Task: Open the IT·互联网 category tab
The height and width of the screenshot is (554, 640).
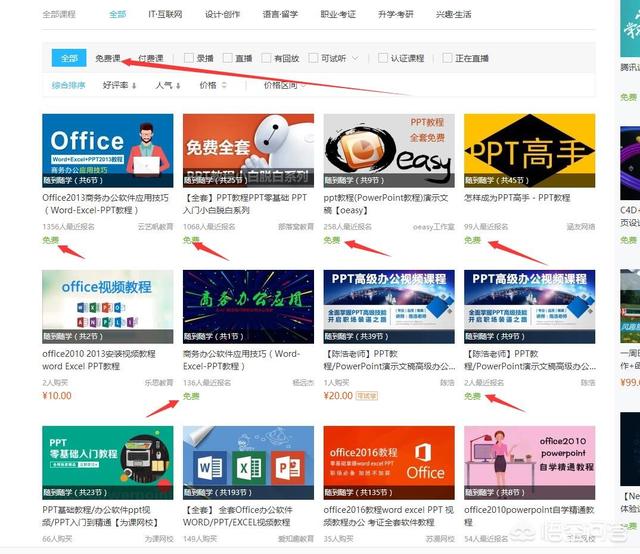Action: point(165,14)
